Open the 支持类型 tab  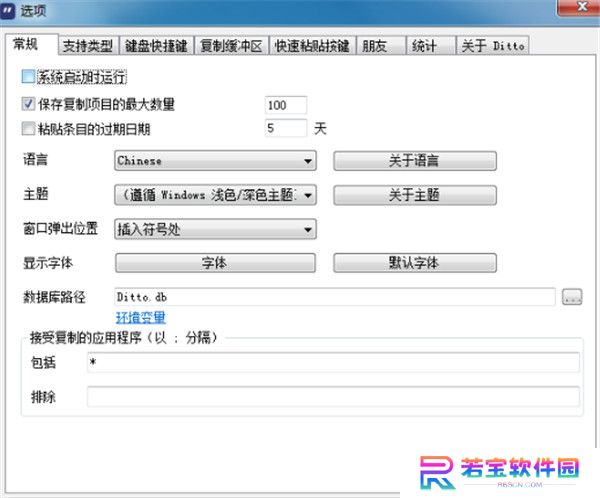tap(88, 46)
